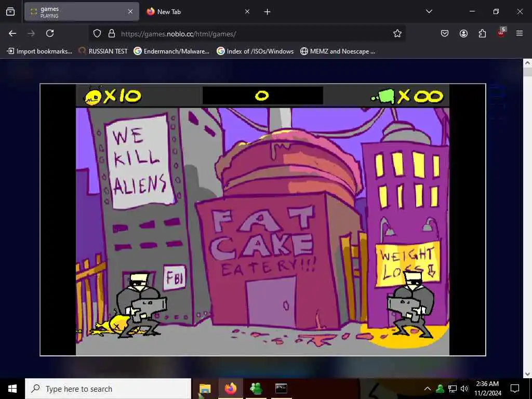This screenshot has height=399, width=532.
Task: Click the page scrollbar up arrow
Action: coord(527,63)
